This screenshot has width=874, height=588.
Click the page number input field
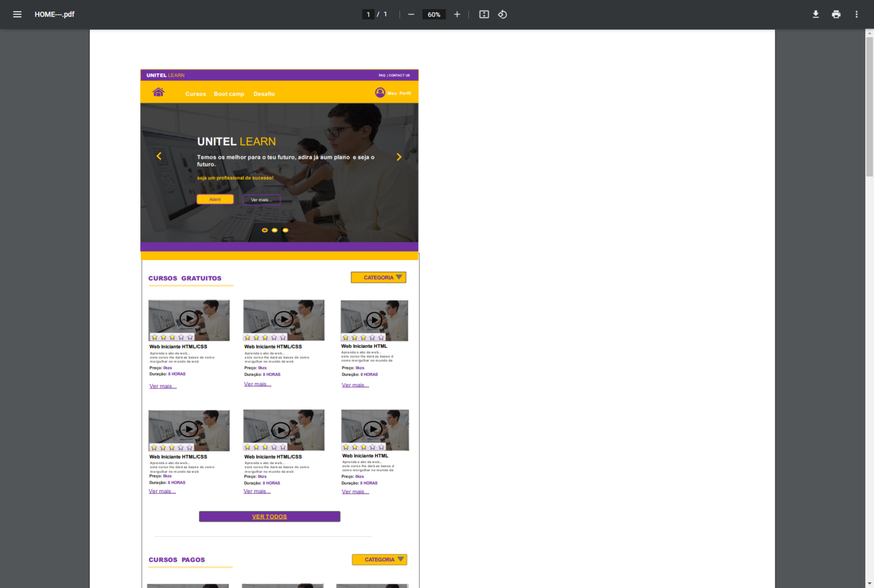point(368,14)
